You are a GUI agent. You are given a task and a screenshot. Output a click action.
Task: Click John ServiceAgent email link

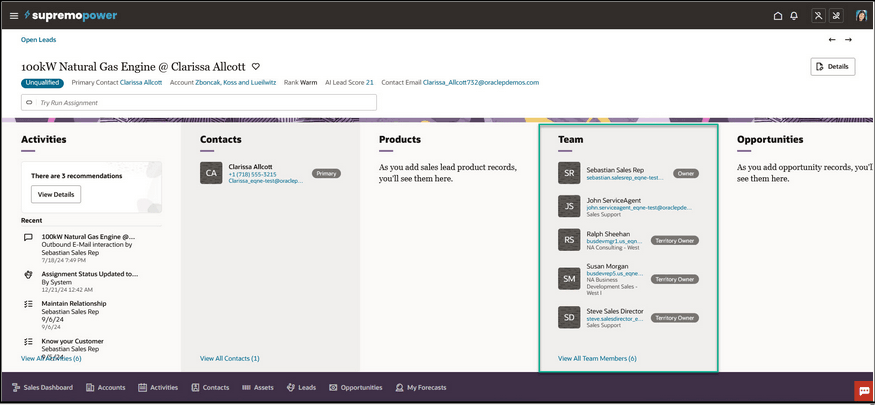(640, 208)
